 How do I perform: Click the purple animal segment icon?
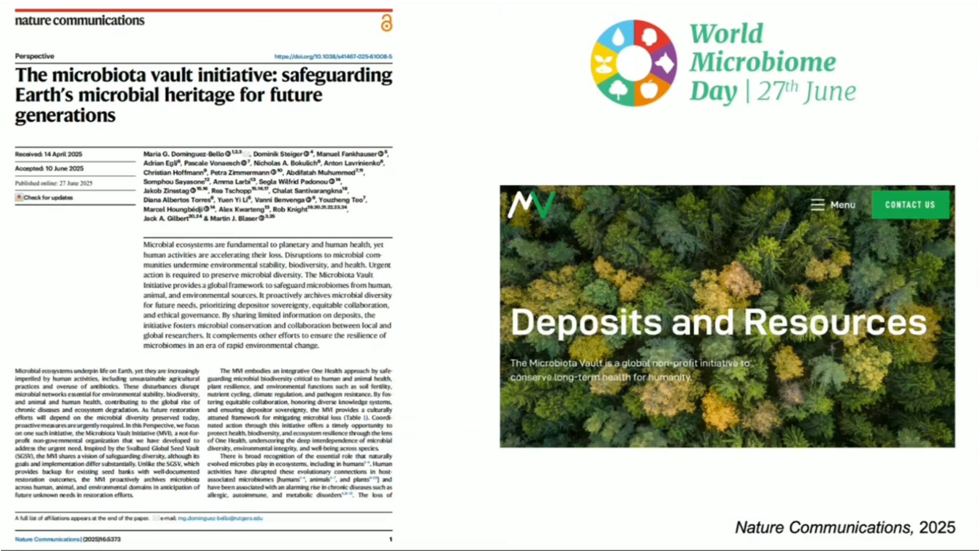click(x=666, y=63)
